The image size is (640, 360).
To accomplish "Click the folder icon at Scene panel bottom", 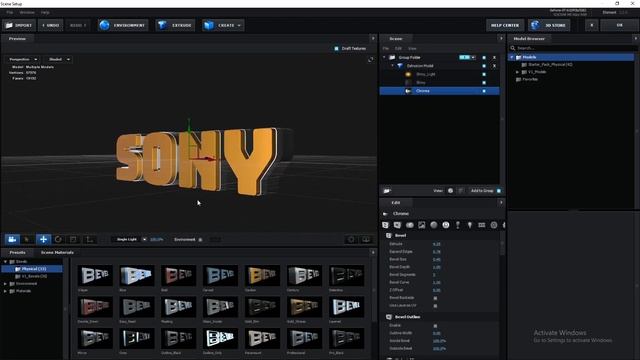I will (x=387, y=191).
